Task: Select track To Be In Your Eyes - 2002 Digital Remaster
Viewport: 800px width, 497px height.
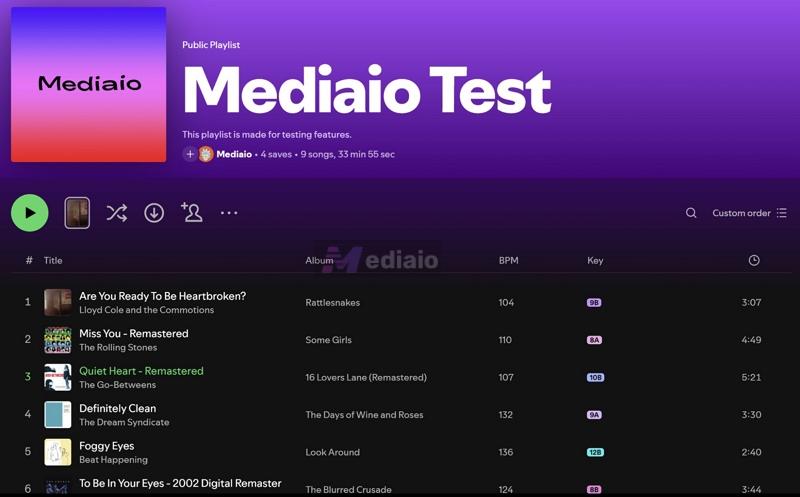Action: [180, 483]
